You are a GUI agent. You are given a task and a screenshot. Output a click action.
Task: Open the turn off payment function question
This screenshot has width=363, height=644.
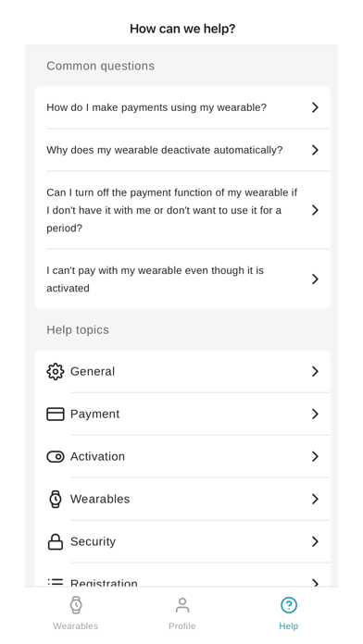(x=182, y=210)
